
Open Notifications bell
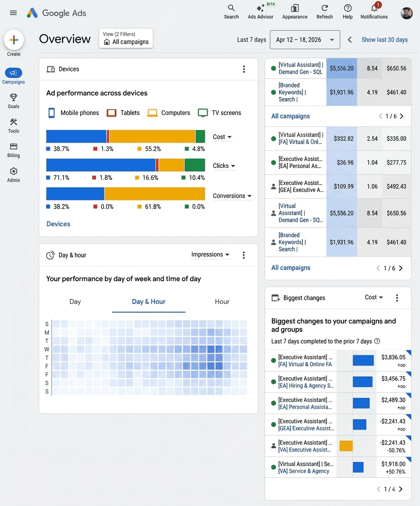pyautogui.click(x=374, y=12)
